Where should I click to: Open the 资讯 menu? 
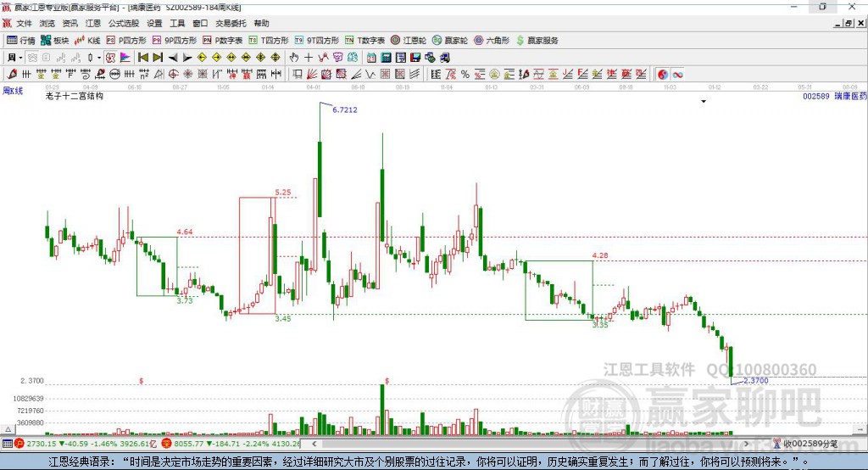tap(70, 23)
